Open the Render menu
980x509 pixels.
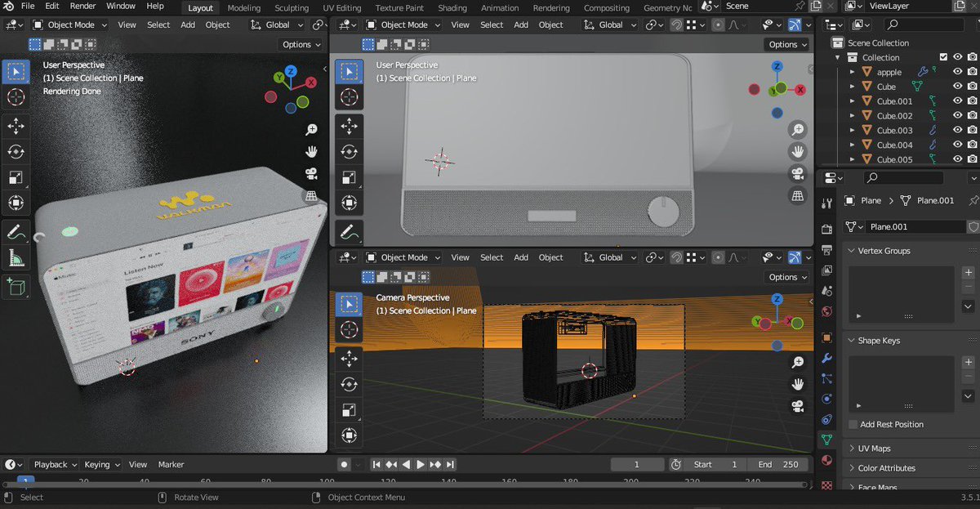click(82, 6)
